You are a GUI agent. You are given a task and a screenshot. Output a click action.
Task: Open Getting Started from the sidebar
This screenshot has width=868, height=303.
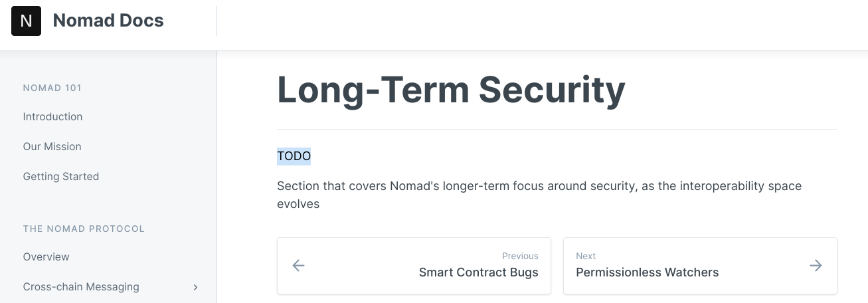[60, 176]
